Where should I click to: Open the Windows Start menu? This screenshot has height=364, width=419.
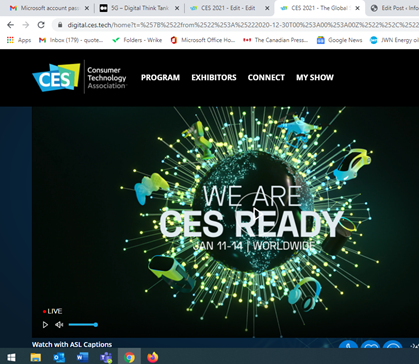(x=11, y=357)
